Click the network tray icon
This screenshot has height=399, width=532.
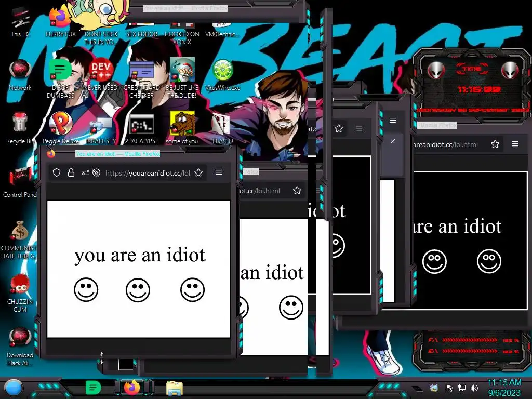pyautogui.click(x=462, y=388)
